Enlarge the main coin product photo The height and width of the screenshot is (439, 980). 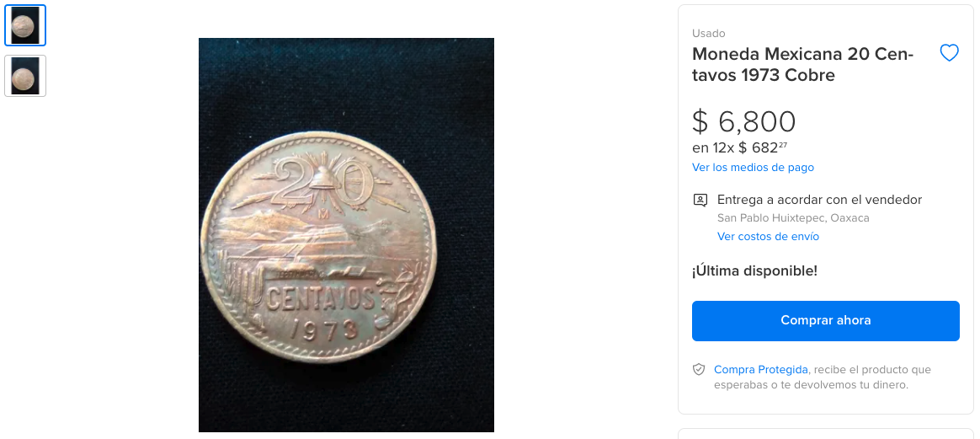(346, 235)
